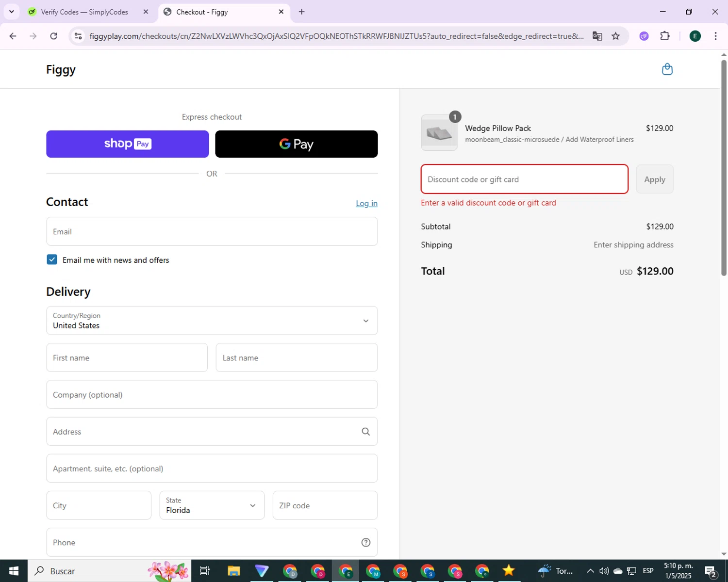
Task: Open the volume speaker tray icon
Action: tap(604, 571)
